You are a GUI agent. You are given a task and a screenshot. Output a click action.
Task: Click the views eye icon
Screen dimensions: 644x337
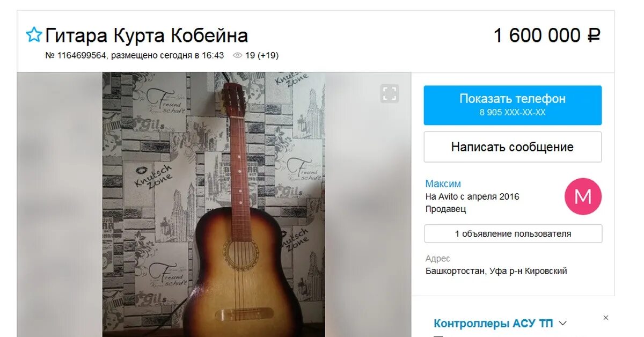click(x=237, y=55)
